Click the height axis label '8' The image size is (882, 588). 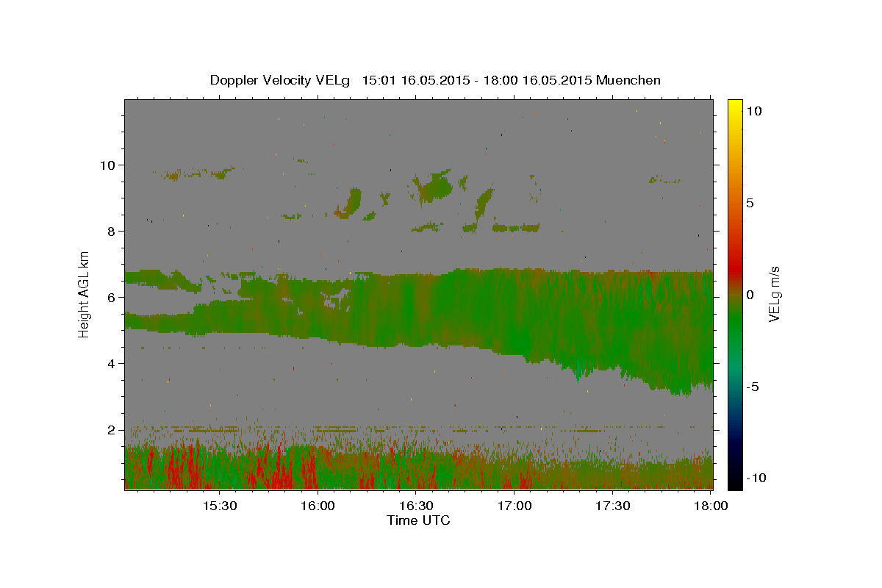coord(112,231)
